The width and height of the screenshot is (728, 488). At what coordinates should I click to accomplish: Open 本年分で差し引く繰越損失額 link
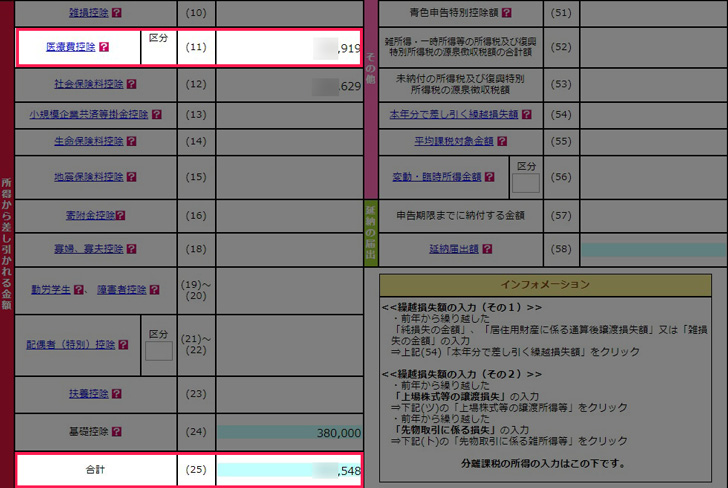tap(453, 114)
